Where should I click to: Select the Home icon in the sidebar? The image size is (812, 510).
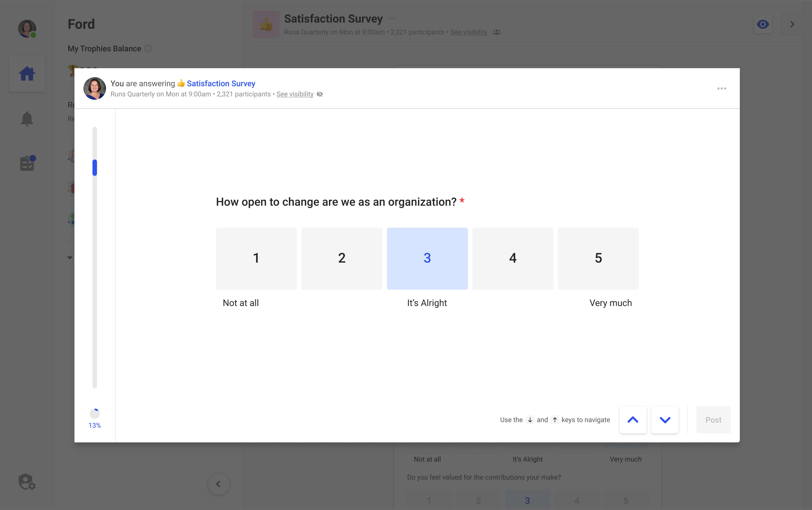click(x=27, y=73)
